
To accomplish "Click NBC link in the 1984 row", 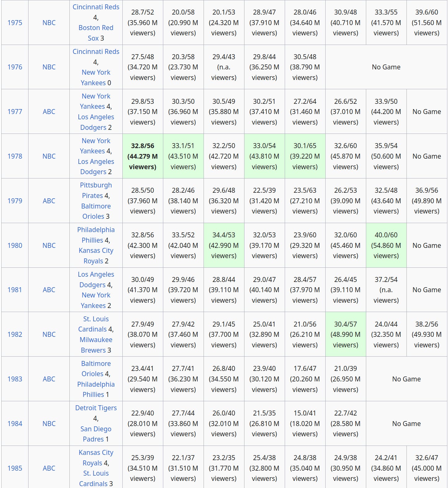I will [49, 424].
